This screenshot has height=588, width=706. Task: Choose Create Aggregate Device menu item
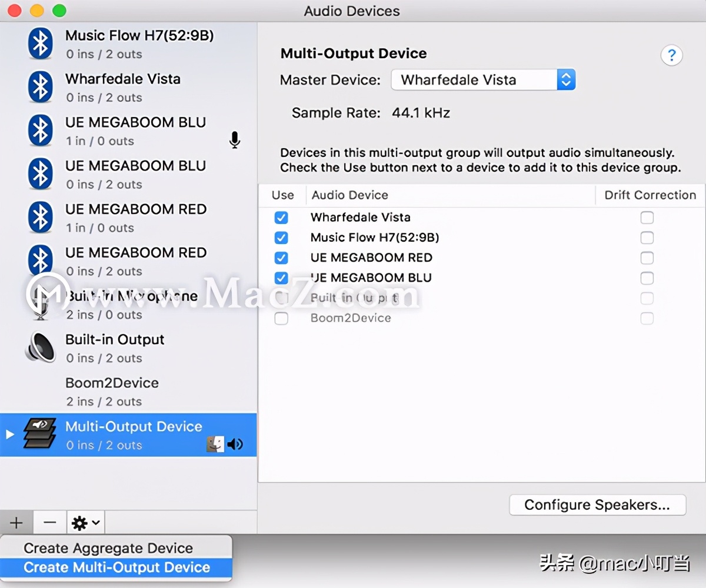point(116,548)
